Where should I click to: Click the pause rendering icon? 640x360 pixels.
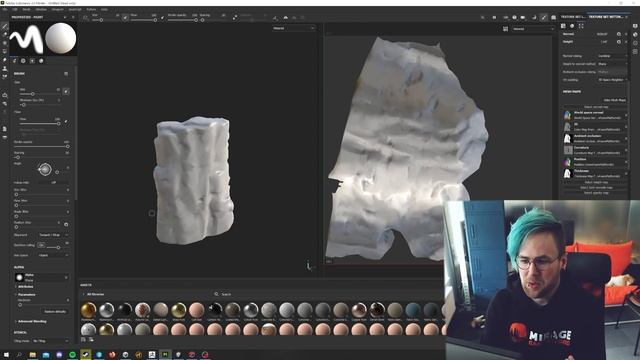[494, 18]
